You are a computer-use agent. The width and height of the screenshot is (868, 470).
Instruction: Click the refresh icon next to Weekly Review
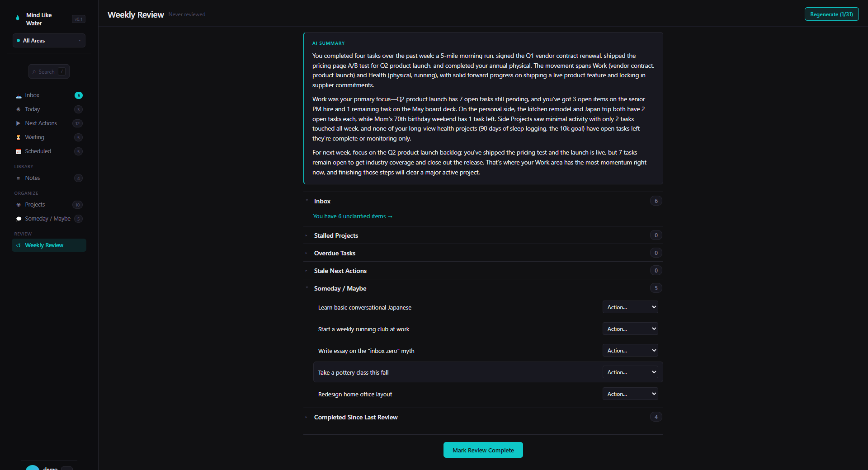coord(18,245)
